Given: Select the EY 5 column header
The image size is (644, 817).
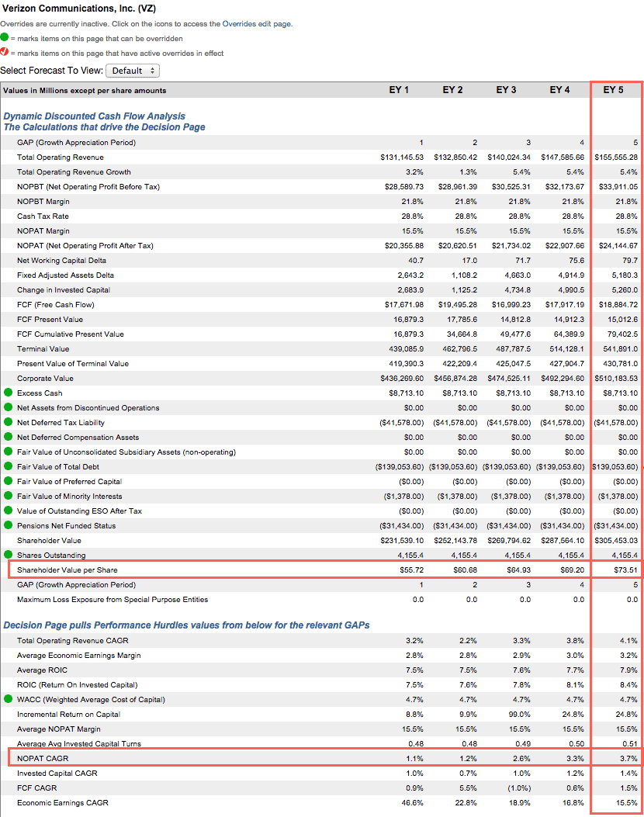Looking at the screenshot, I should point(613,89).
